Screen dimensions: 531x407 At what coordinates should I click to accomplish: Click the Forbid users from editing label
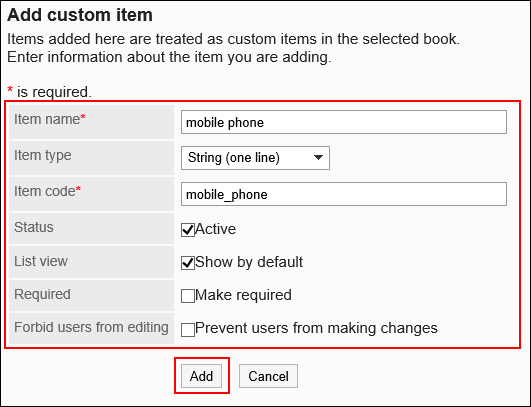pos(91,327)
